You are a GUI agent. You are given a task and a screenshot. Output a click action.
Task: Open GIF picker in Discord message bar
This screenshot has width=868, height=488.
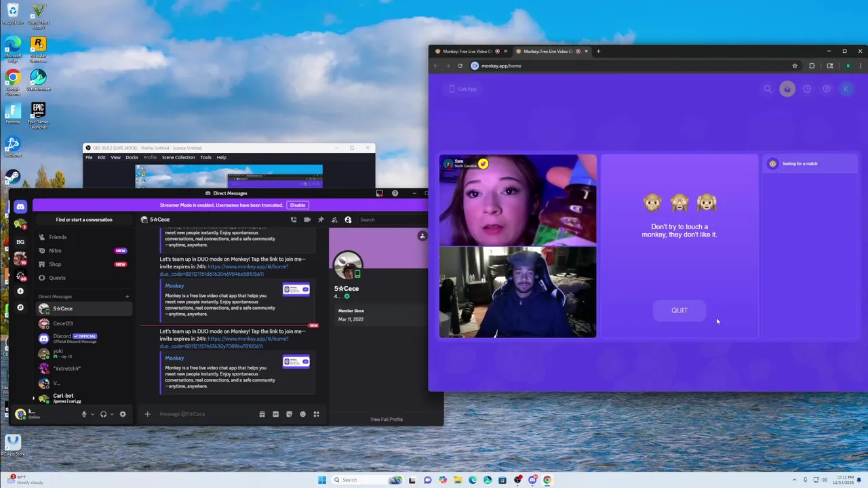click(x=275, y=414)
